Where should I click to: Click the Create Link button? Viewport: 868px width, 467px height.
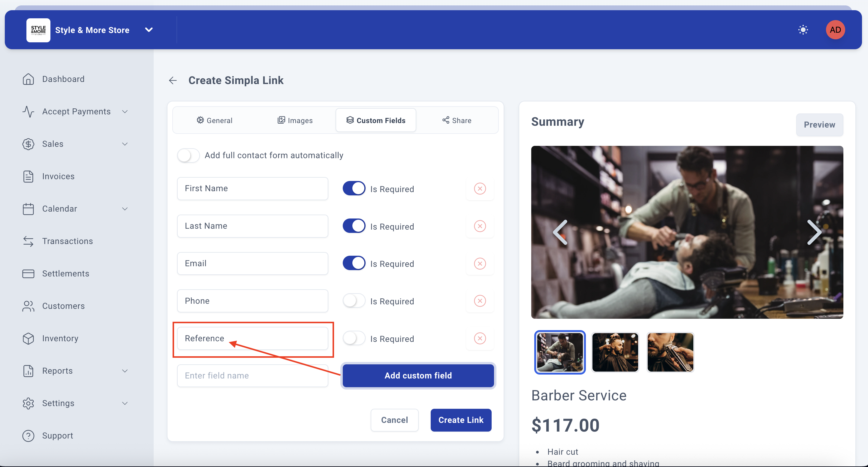461,420
